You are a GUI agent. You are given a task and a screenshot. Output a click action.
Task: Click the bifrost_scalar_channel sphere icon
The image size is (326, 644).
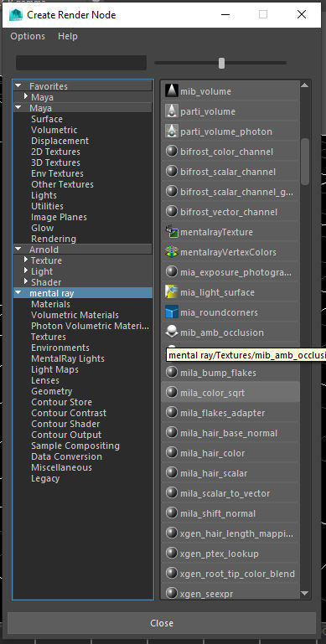tap(172, 172)
